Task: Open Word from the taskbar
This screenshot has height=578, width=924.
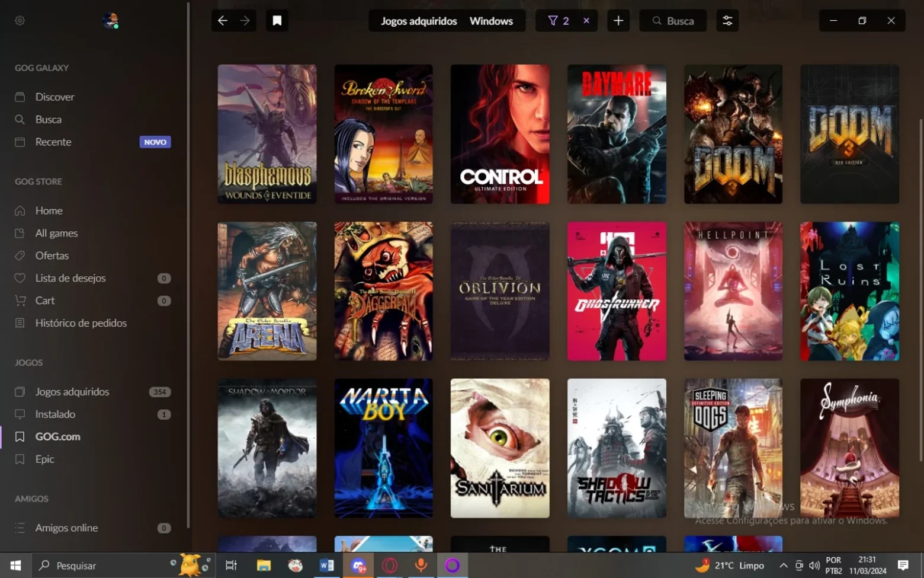Action: (x=326, y=566)
